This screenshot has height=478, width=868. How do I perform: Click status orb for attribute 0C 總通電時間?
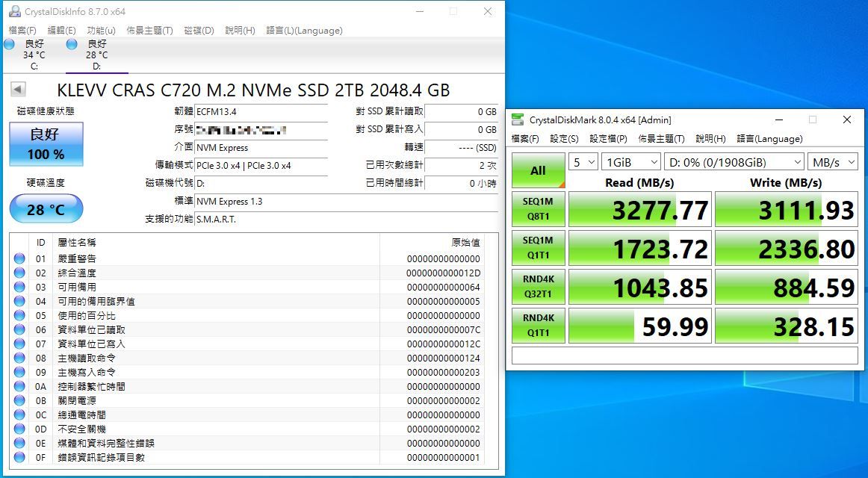pos(19,415)
